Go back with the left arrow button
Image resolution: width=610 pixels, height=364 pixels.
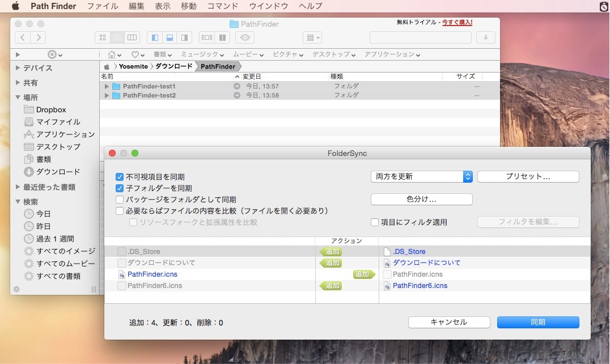tap(23, 37)
